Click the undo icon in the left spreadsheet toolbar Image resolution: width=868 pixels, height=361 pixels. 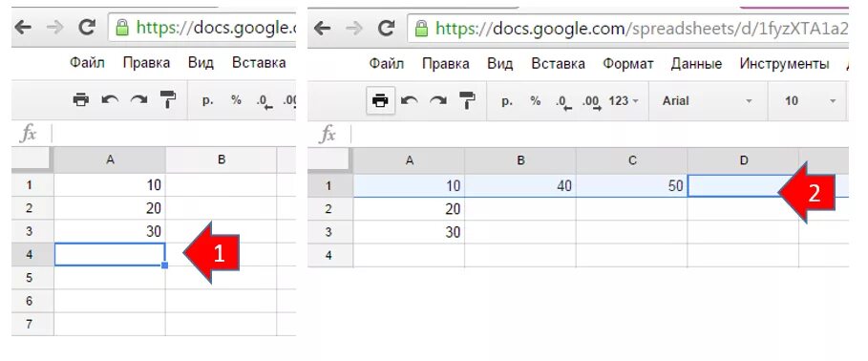click(x=110, y=99)
